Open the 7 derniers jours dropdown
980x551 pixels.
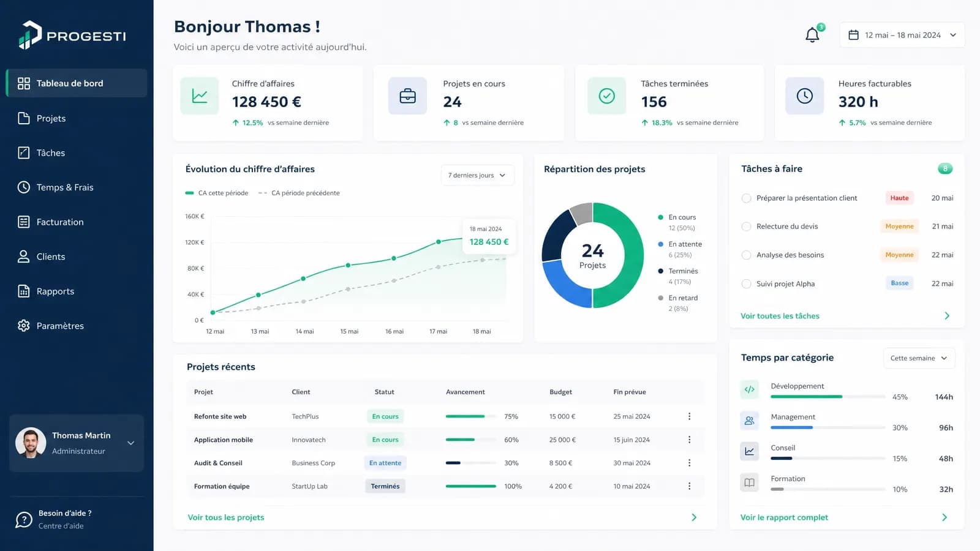pyautogui.click(x=477, y=175)
